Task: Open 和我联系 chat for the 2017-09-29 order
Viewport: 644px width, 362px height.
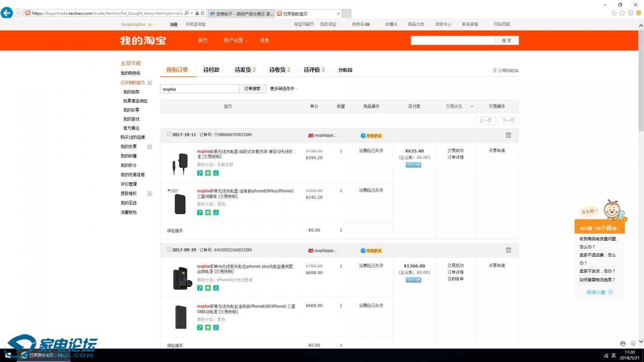Action: point(371,250)
